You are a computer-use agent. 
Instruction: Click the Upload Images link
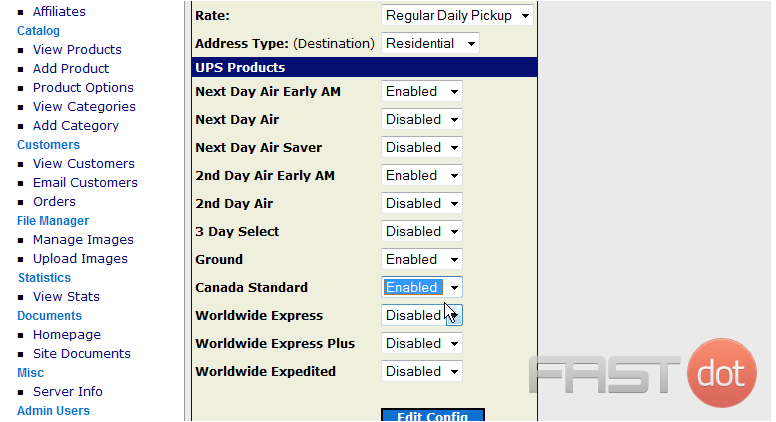pos(80,259)
